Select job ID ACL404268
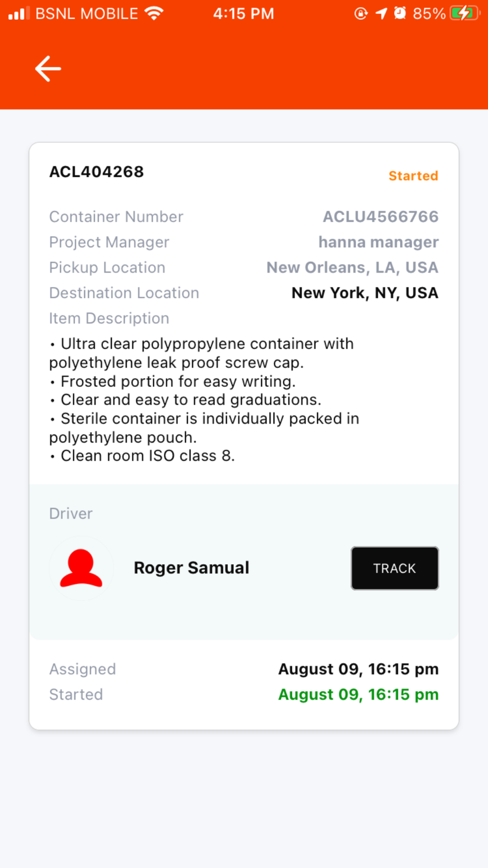The image size is (488, 868). pos(97,172)
